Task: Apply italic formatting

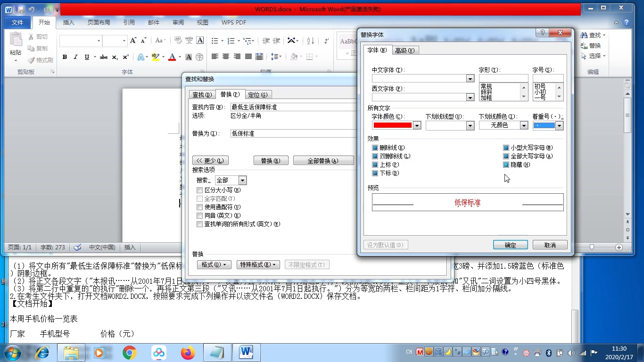Action: [x=74, y=57]
